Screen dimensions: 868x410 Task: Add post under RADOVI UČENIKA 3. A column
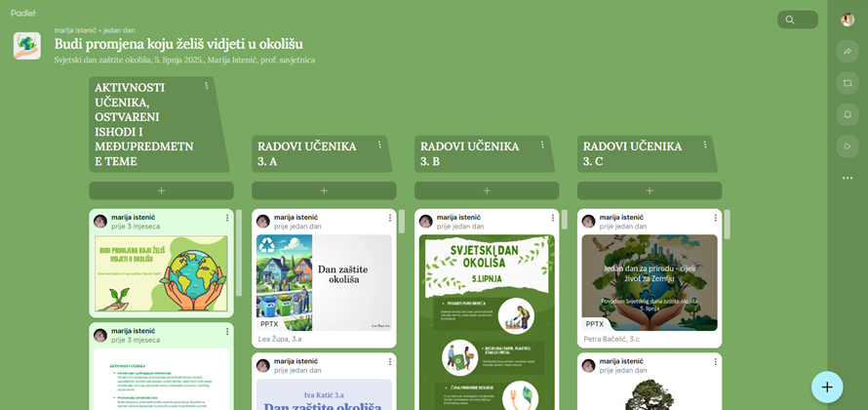coord(324,190)
